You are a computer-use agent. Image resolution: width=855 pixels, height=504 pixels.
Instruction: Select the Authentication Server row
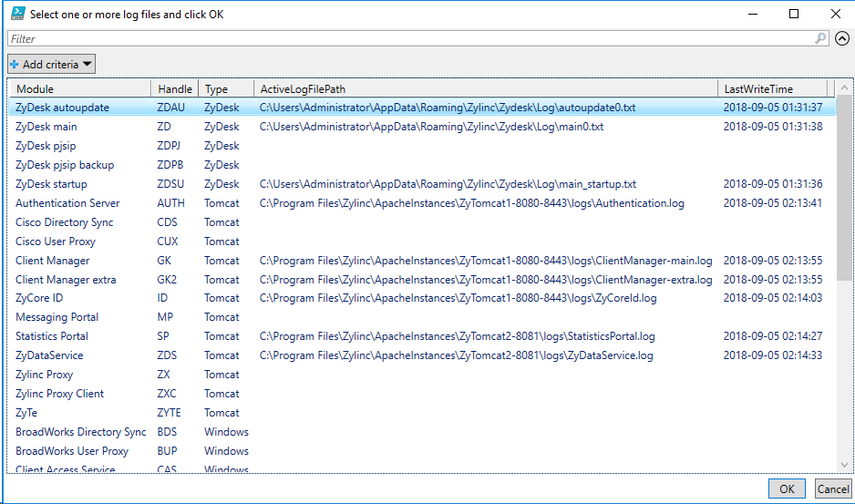coord(422,203)
